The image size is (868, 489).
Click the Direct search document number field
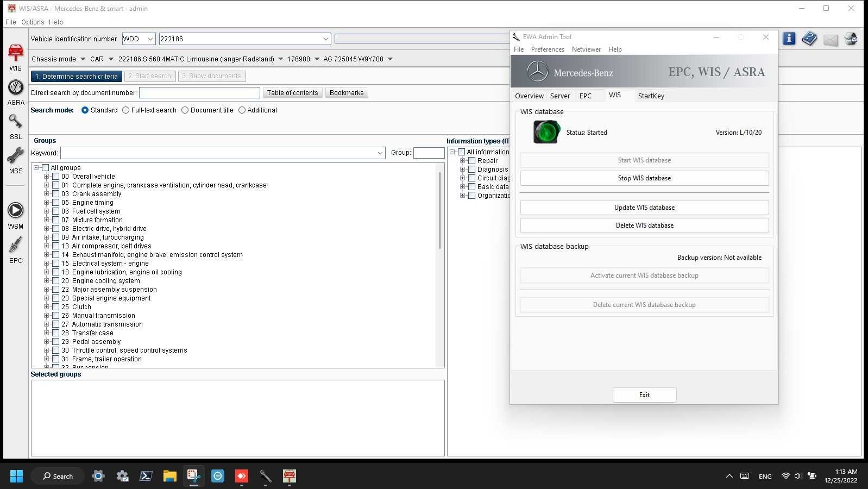pyautogui.click(x=199, y=93)
